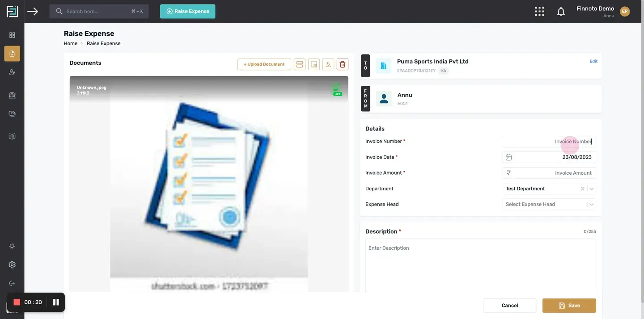Open the Select Expense Head dropdown
This screenshot has height=319, width=644.
[549, 205]
